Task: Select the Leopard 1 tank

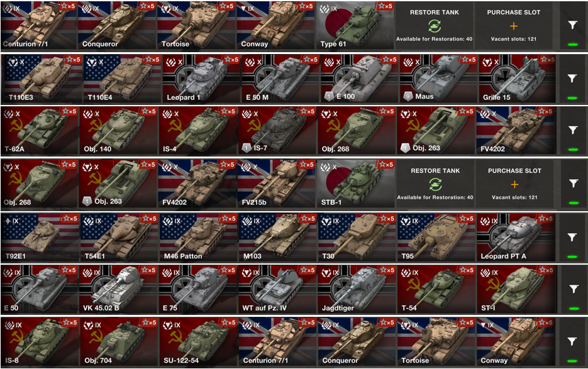Action: pos(201,79)
